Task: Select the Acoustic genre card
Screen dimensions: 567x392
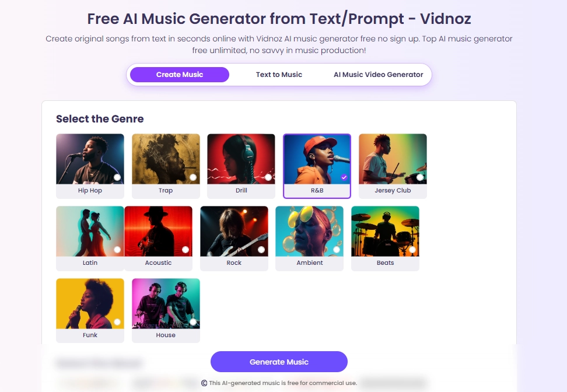Action: click(x=159, y=239)
